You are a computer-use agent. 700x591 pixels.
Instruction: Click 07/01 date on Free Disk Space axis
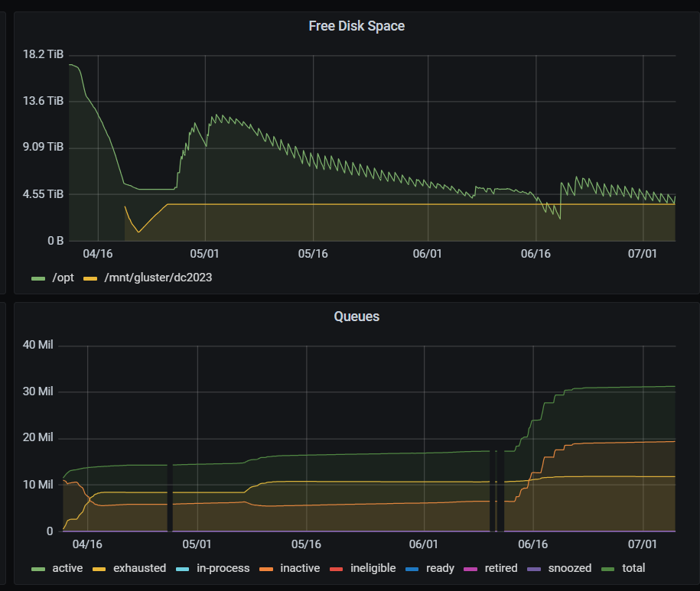click(643, 254)
